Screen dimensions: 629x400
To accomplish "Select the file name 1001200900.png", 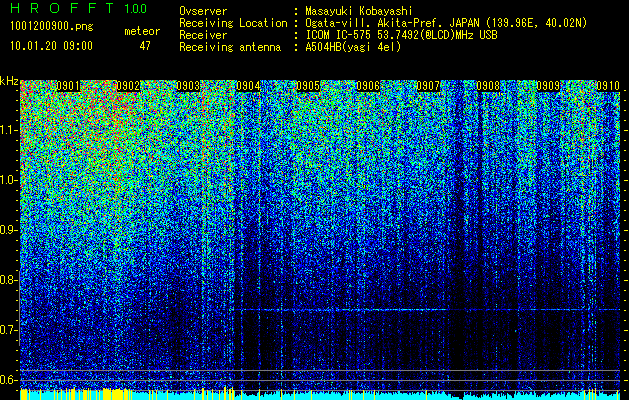I will tap(52, 26).
